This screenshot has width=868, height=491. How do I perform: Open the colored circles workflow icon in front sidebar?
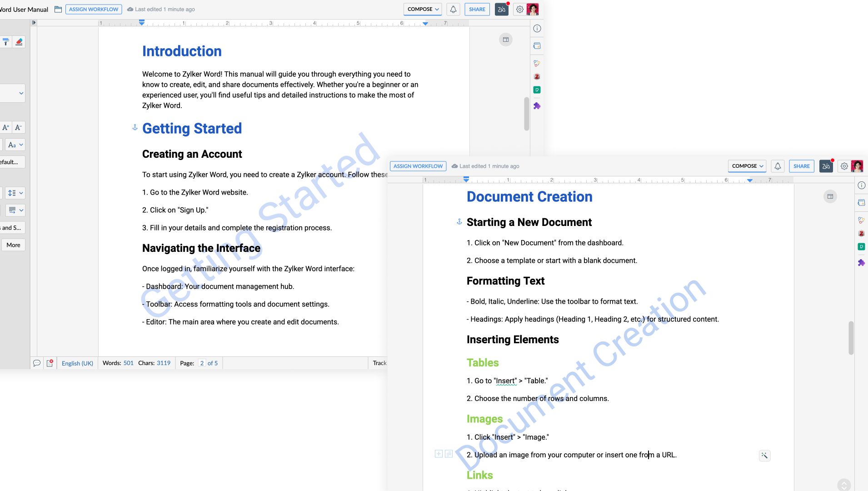point(861,220)
